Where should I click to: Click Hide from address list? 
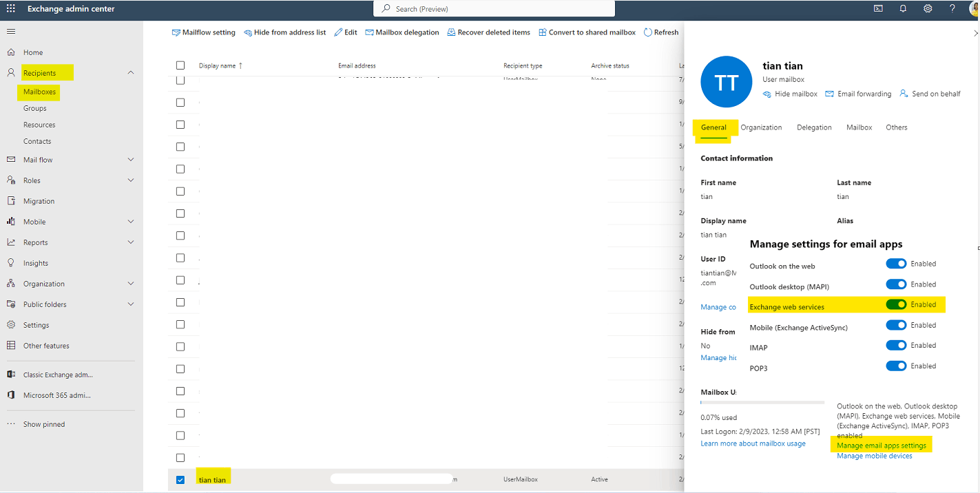point(285,32)
